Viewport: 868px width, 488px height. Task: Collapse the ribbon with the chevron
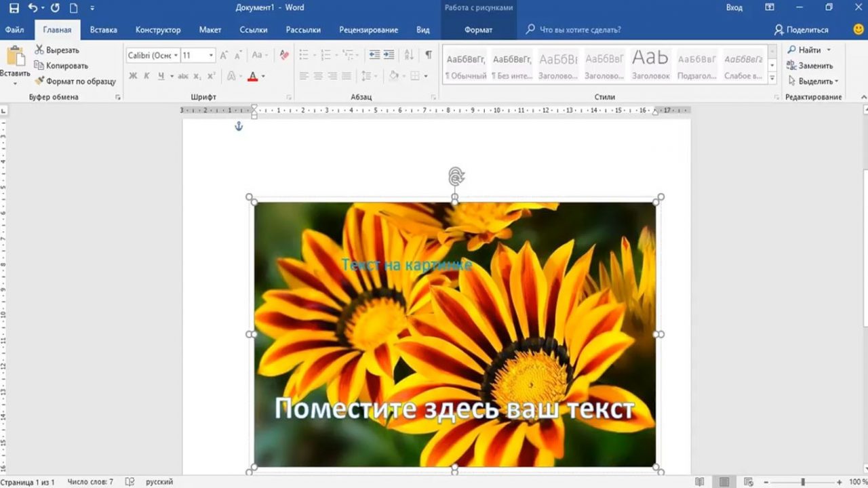coord(863,98)
